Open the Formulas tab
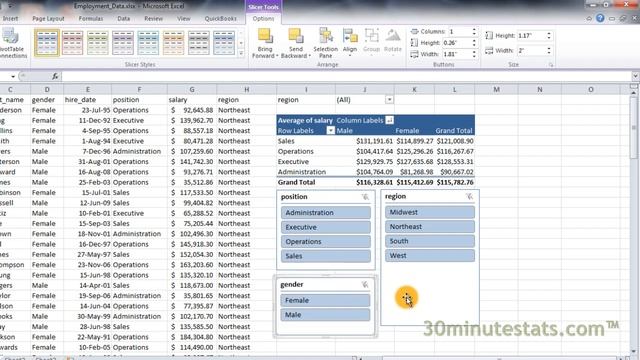 point(91,19)
